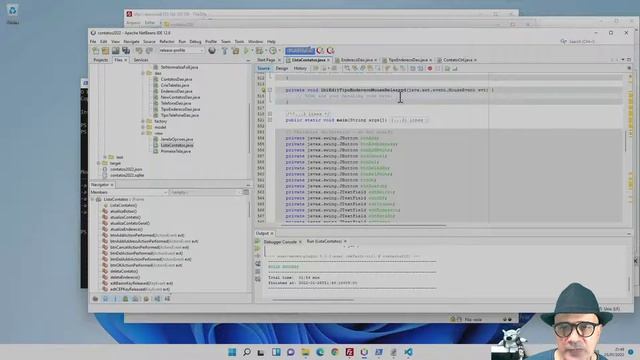Close the Navigator panel tab

click(x=112, y=185)
